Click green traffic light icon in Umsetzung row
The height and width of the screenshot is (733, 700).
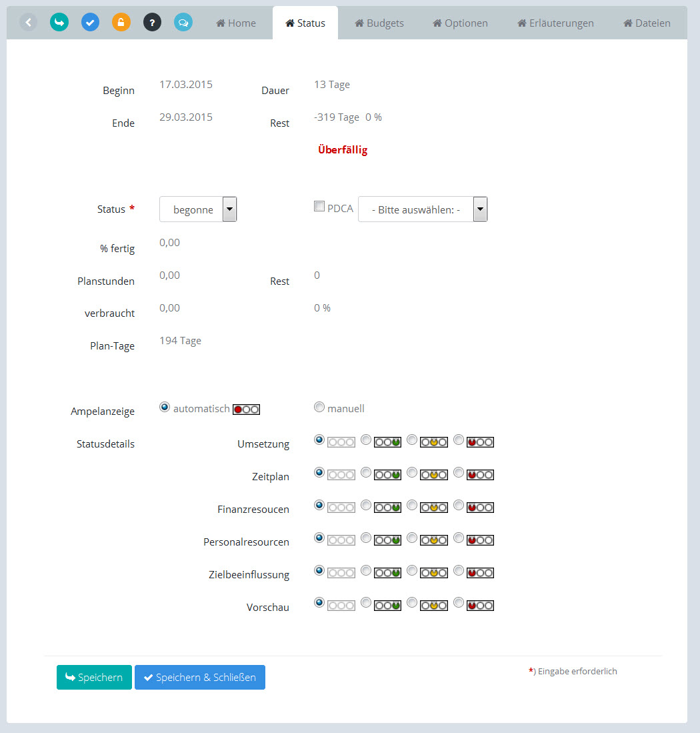pyautogui.click(x=387, y=442)
